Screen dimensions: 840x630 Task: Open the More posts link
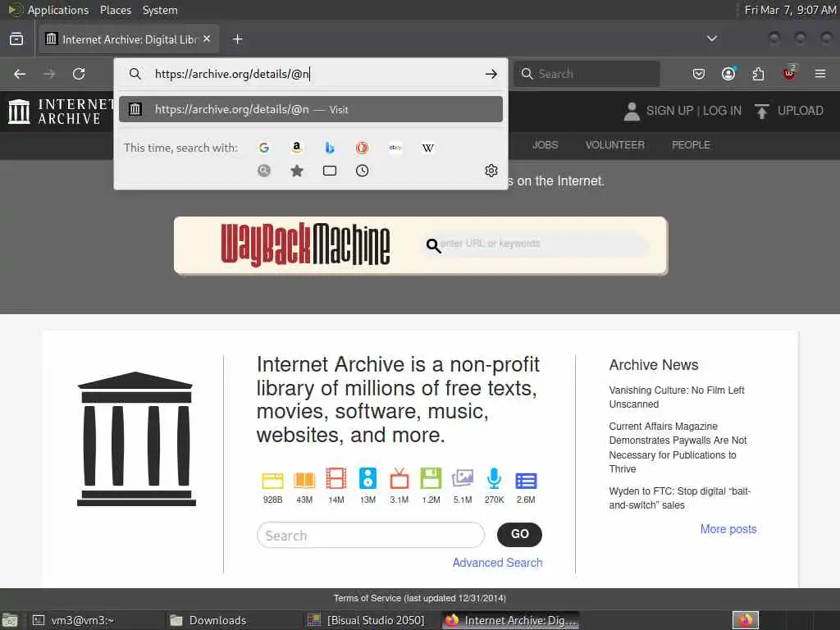tap(728, 529)
